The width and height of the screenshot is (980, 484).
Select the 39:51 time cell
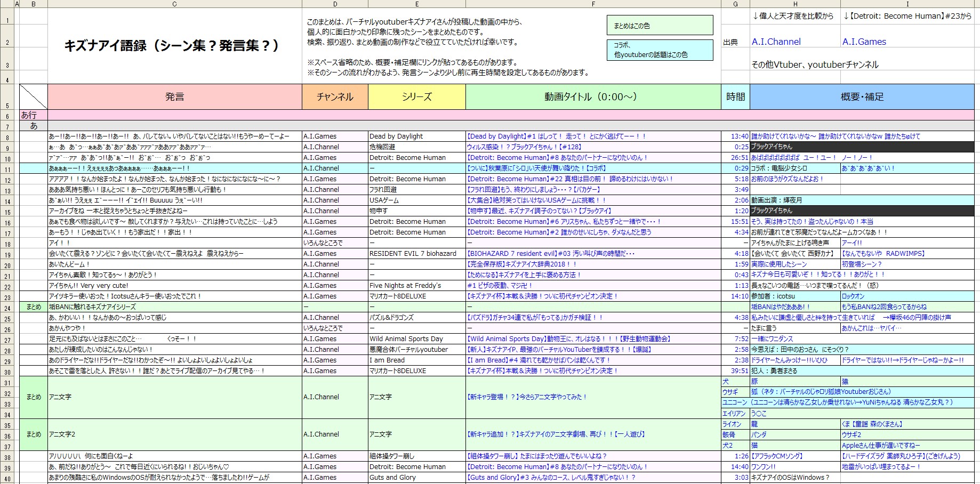pos(735,371)
